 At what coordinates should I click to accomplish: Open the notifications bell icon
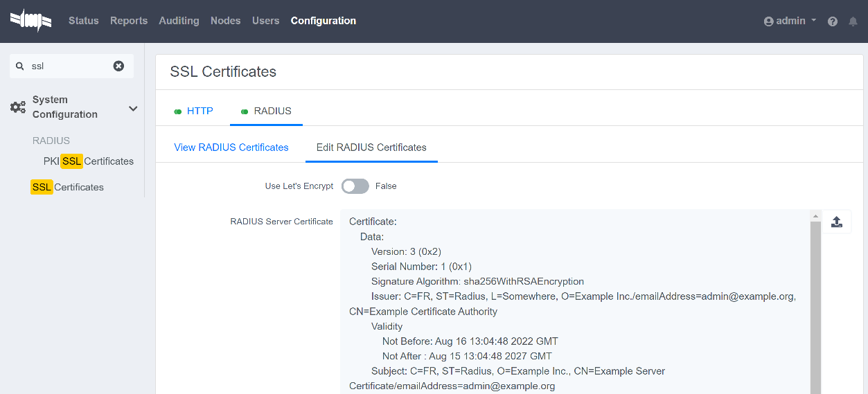click(x=853, y=21)
